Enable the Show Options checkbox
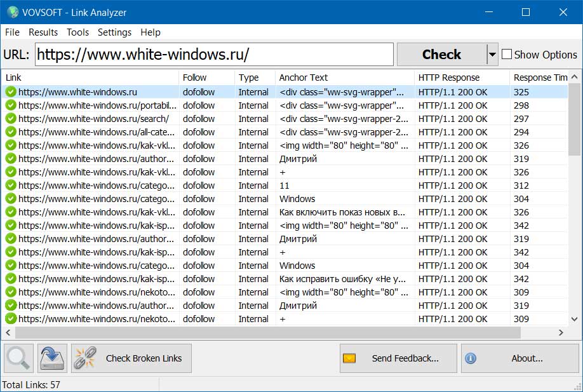583x392 pixels. 507,54
